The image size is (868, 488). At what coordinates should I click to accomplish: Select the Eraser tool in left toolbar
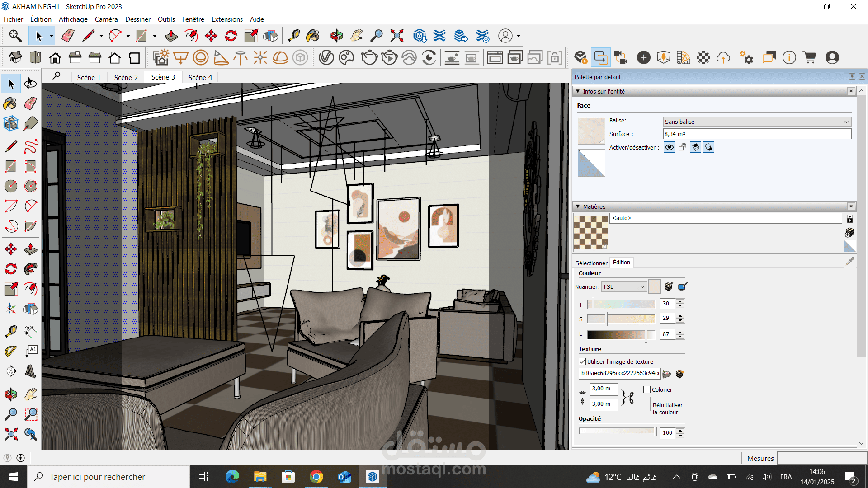30,103
